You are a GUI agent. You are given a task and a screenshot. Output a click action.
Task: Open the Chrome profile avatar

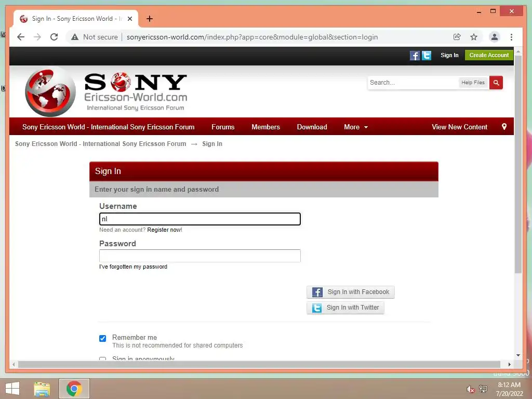click(x=495, y=37)
